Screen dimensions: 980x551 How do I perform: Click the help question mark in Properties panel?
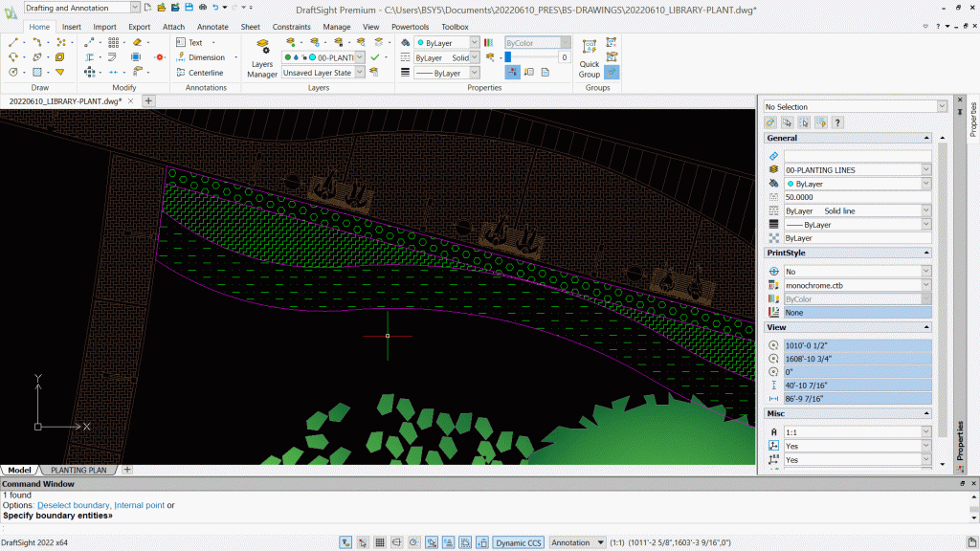837,122
